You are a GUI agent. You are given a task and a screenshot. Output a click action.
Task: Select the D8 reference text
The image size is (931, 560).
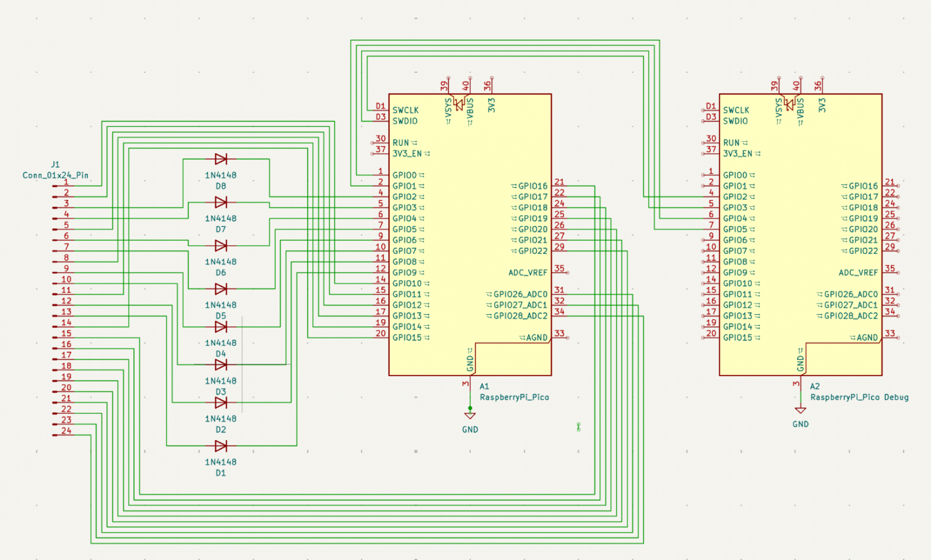[x=221, y=186]
